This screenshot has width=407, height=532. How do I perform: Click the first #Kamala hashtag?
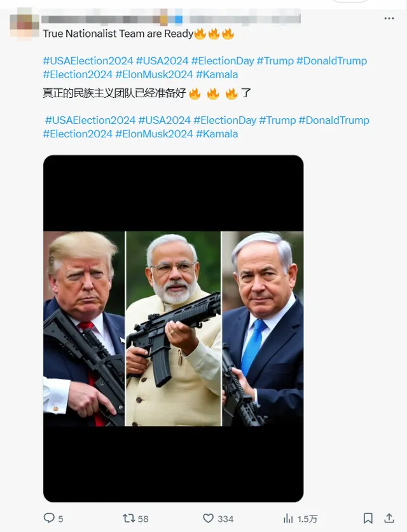[217, 74]
